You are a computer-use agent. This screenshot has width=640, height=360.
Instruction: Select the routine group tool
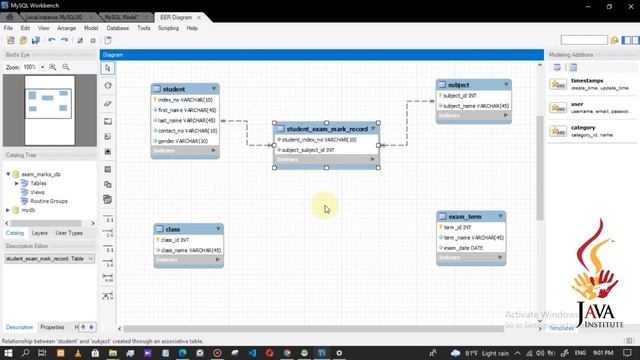tap(108, 199)
